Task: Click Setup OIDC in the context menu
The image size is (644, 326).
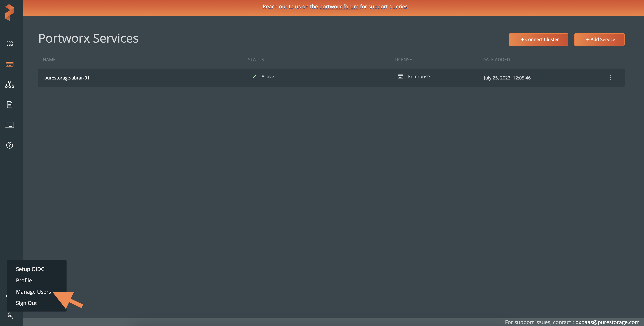Action: click(30, 269)
